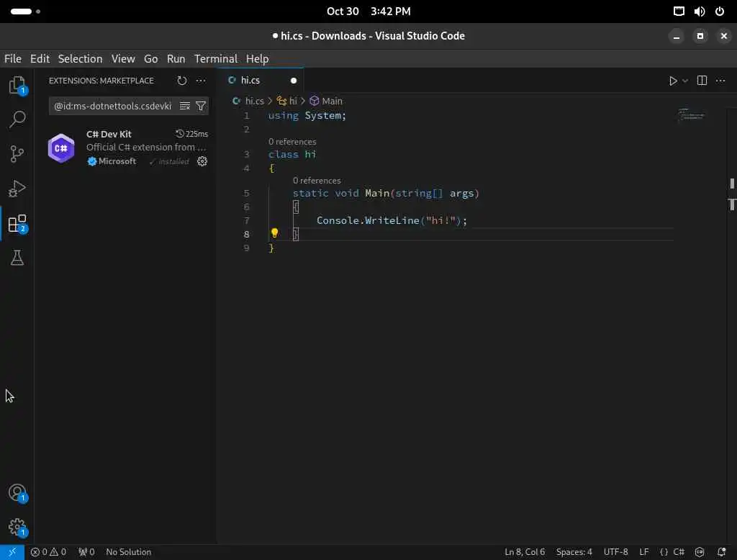Viewport: 737px width, 560px height.
Task: Toggle the Split Editor Right button
Action: coord(702,81)
